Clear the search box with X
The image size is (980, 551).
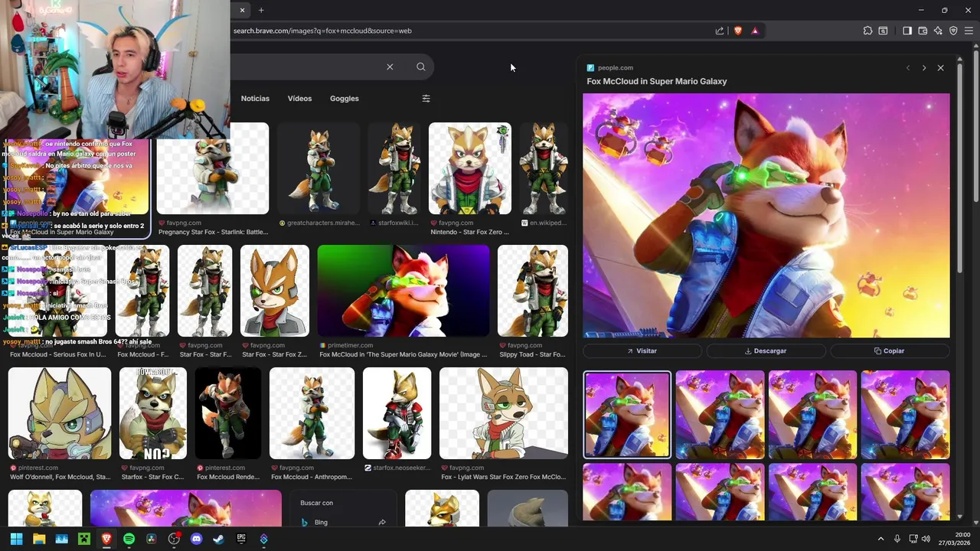(x=390, y=67)
